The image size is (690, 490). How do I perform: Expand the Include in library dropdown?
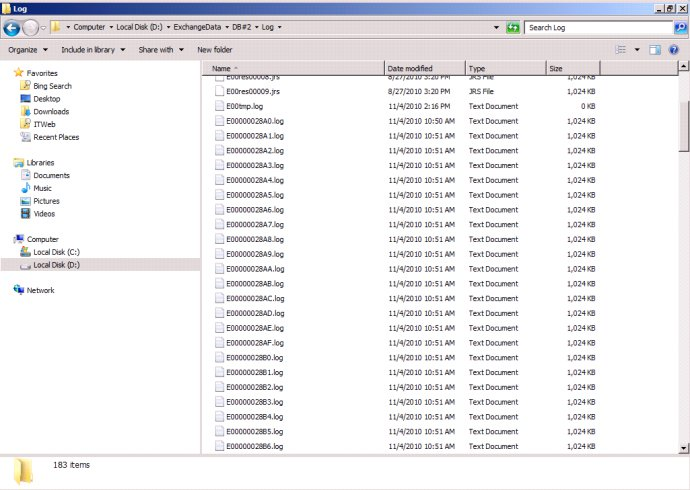point(92,49)
